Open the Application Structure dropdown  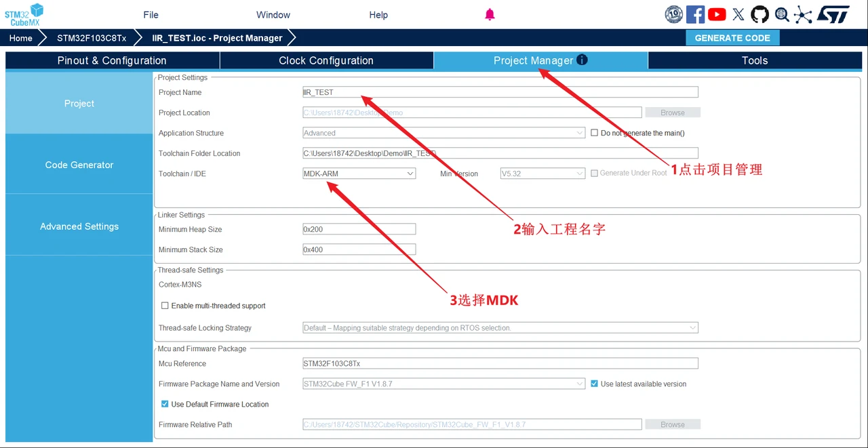click(x=443, y=133)
